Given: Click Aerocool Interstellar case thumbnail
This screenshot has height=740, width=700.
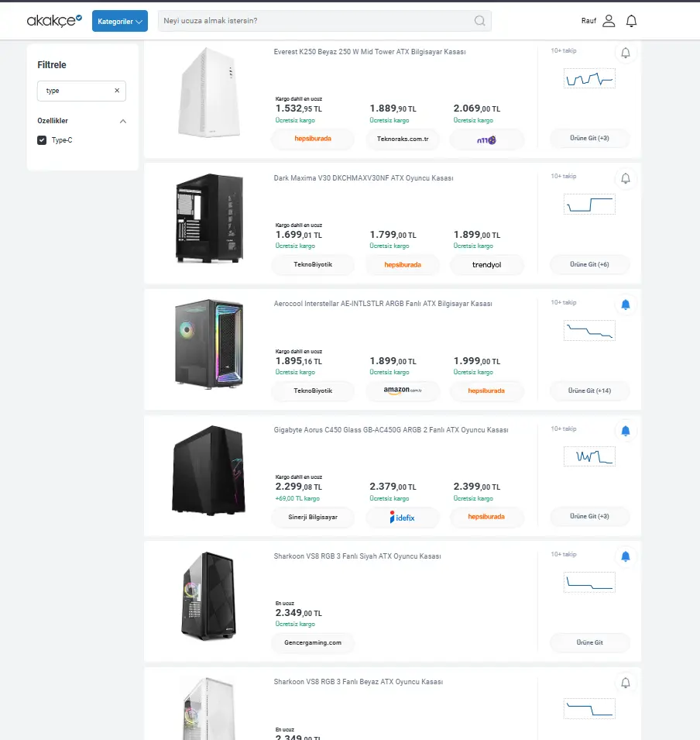Looking at the screenshot, I should [x=209, y=344].
